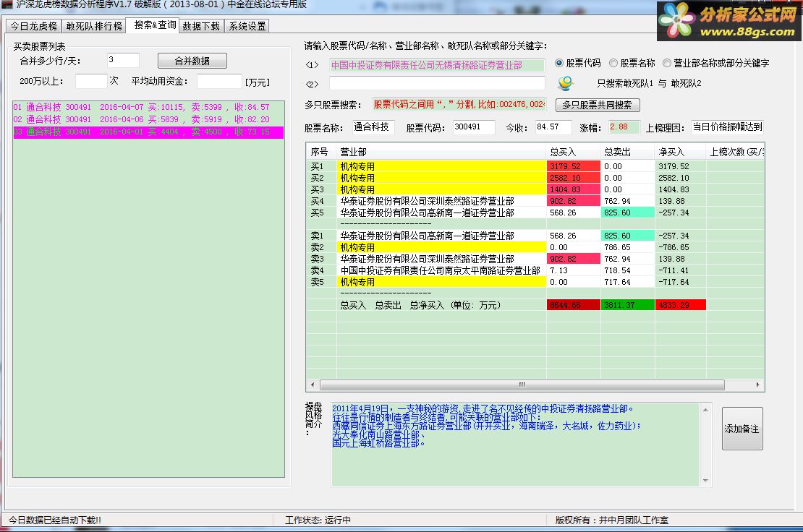Click the notes box scroll down arrow
Viewport: 803px width, 532px height.
pos(705,481)
